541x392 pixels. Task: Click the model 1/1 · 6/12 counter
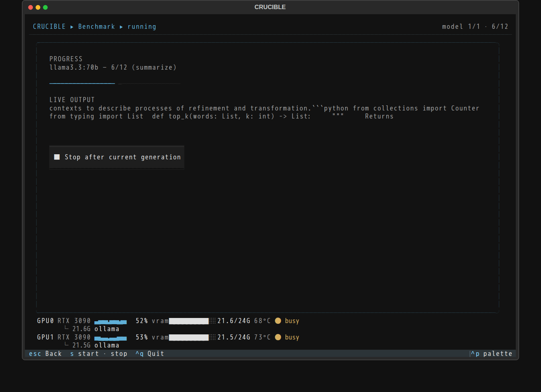point(475,27)
